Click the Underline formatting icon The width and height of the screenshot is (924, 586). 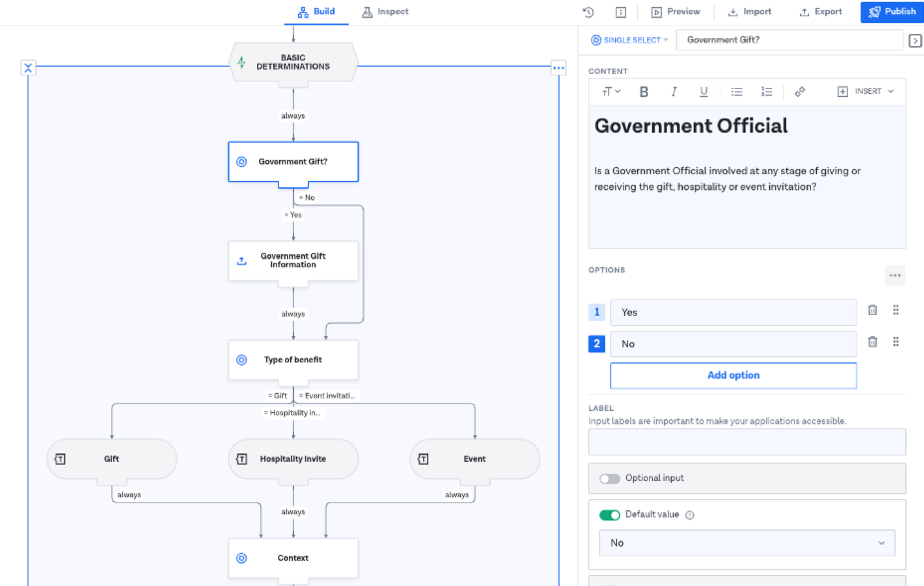703,92
